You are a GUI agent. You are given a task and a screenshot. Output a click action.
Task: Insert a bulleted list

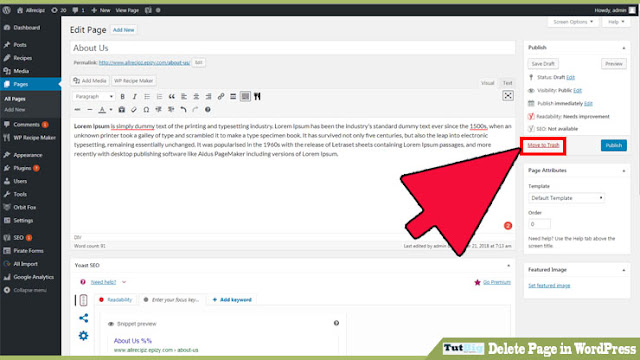tap(147, 96)
